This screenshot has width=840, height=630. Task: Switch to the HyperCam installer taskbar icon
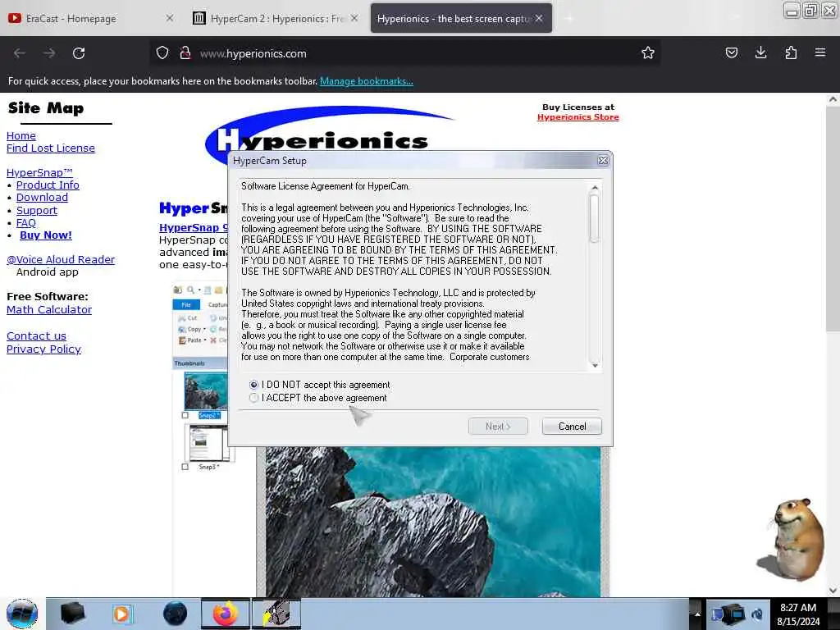[276, 614]
